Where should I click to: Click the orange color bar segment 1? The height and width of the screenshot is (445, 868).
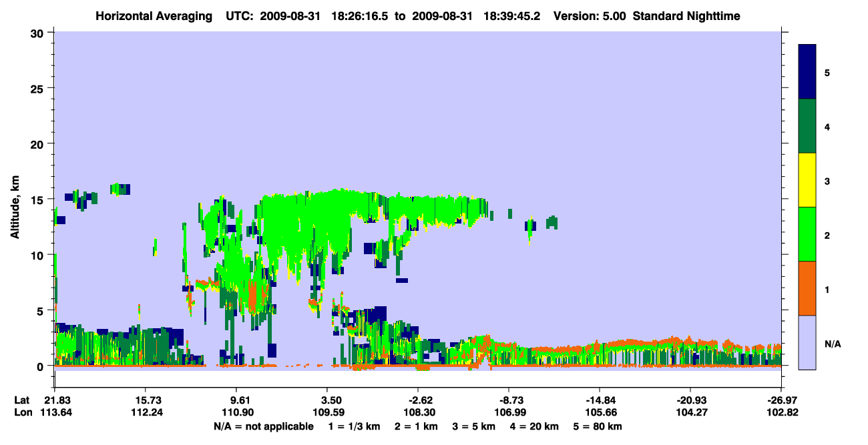pos(807,288)
